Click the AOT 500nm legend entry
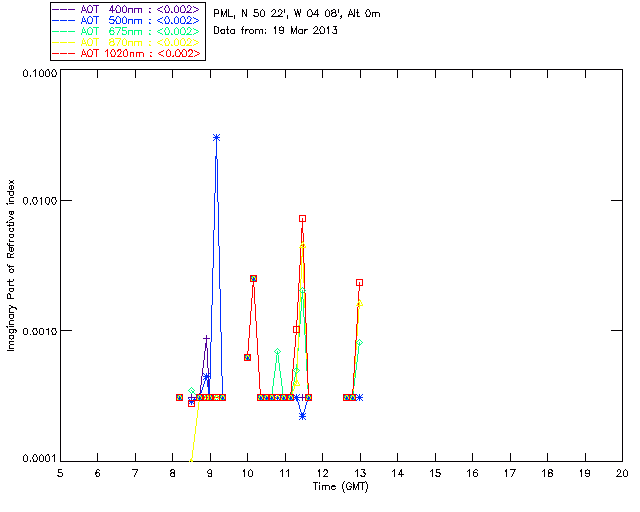The width and height of the screenshot is (640, 512). [x=127, y=20]
